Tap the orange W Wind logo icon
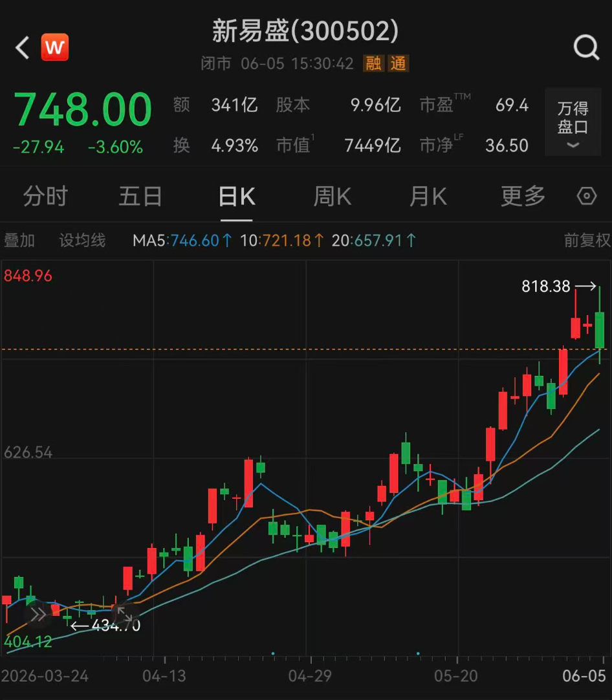This screenshot has height=700, width=612. pyautogui.click(x=55, y=47)
